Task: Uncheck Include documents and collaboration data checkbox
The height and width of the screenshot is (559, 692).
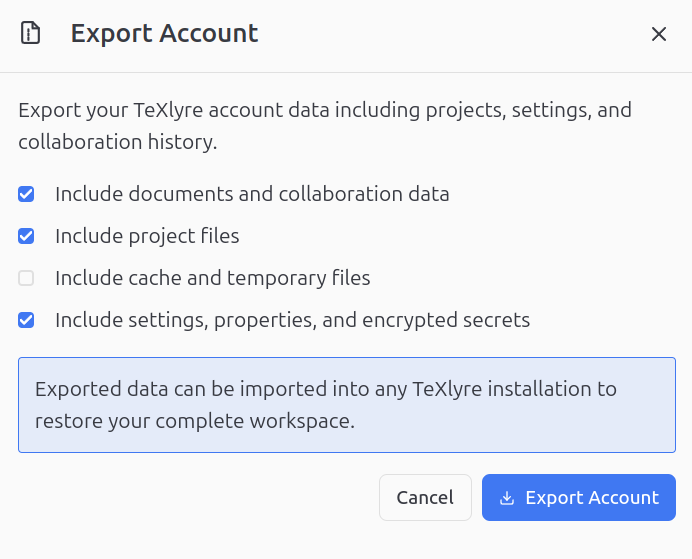Action: click(x=27, y=194)
